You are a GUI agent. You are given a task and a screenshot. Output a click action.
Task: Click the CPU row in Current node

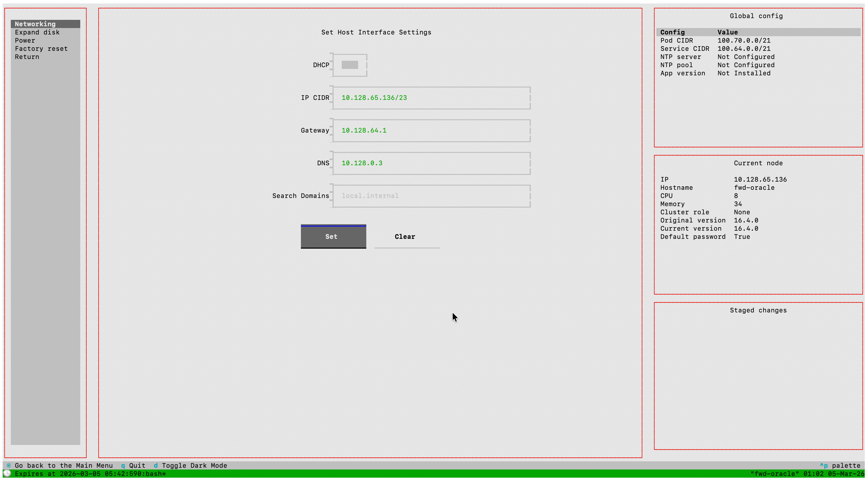click(699, 196)
